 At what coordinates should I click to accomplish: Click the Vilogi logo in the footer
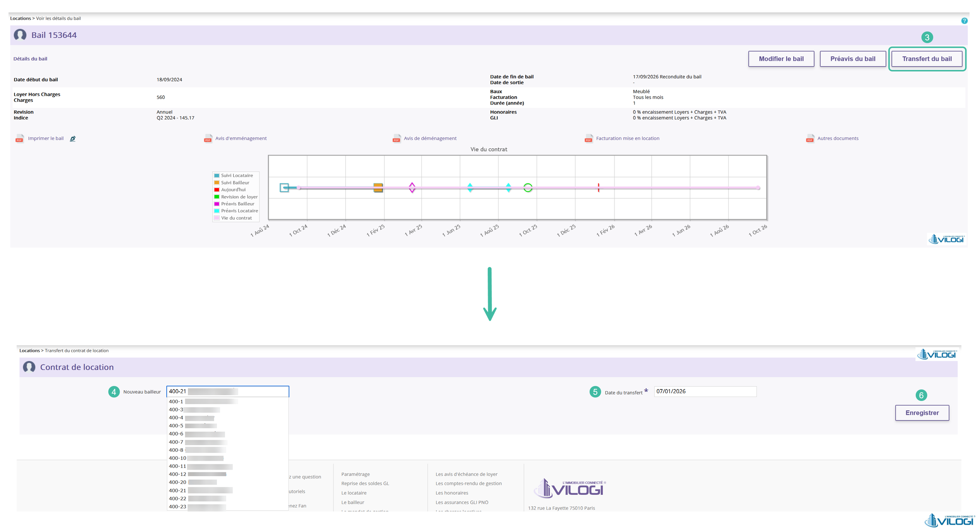pos(569,488)
